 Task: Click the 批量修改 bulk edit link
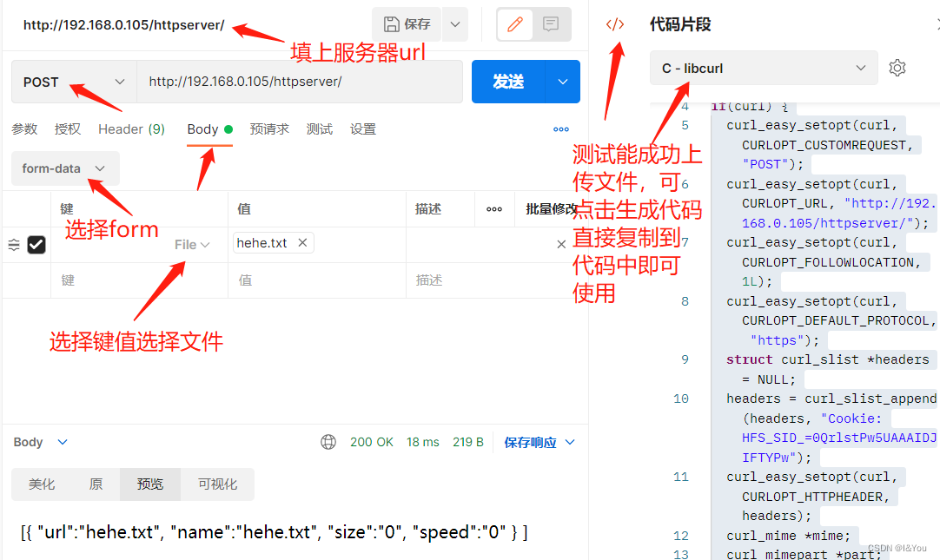(551, 209)
